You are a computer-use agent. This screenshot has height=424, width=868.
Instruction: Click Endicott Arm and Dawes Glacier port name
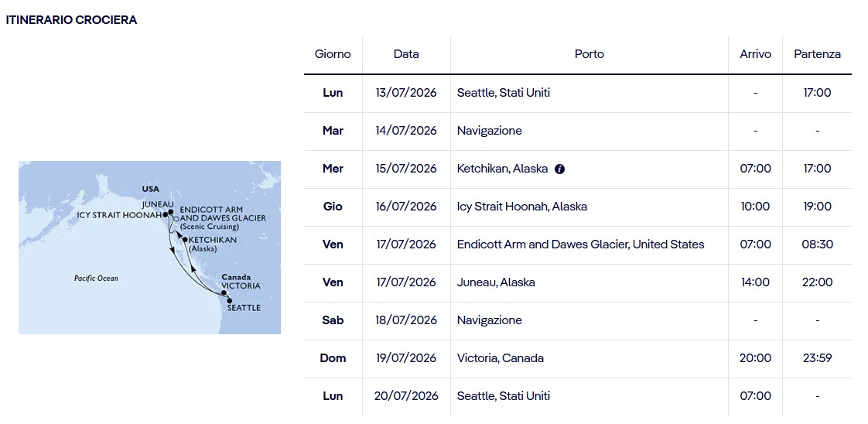pyautogui.click(x=581, y=244)
